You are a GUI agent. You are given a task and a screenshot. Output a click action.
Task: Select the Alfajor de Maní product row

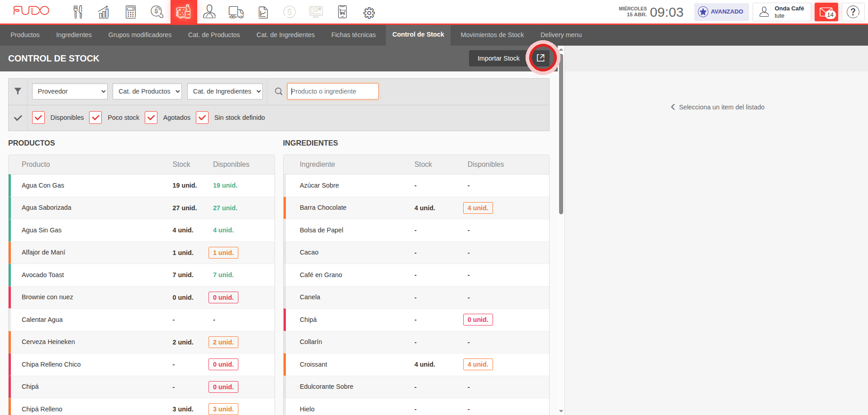pos(142,253)
